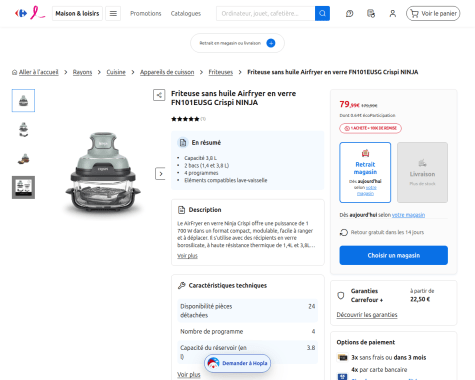Open Maison & loisirs section

click(x=77, y=13)
